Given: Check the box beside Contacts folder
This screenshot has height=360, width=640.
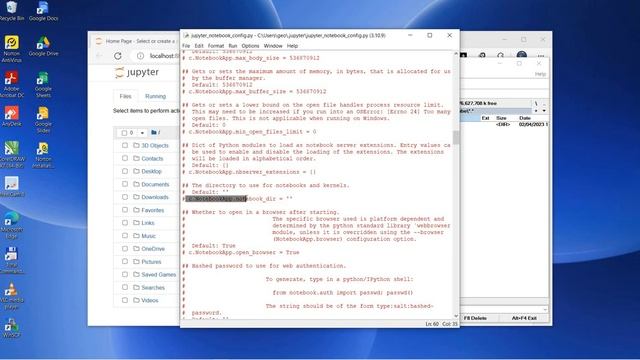Looking at the screenshot, I should 125,158.
